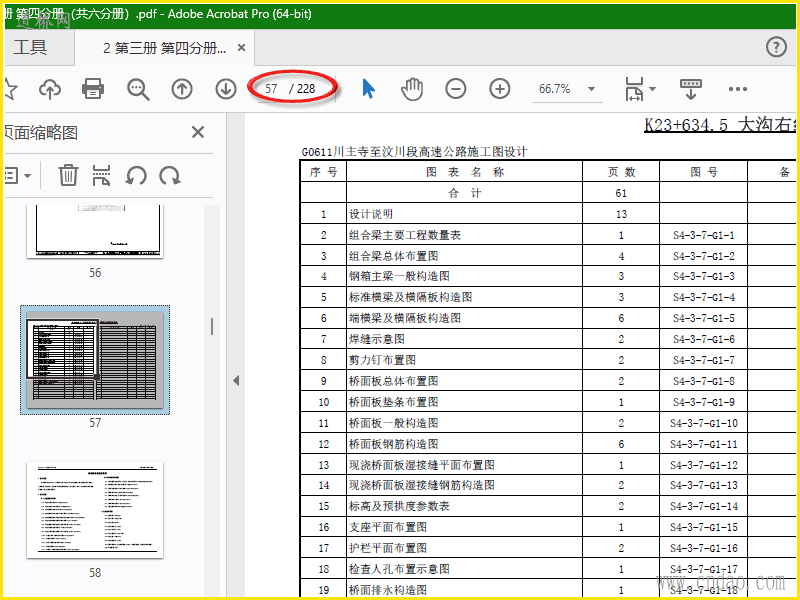Open the Help question mark menu
Screen dimensions: 800x600
[776, 47]
